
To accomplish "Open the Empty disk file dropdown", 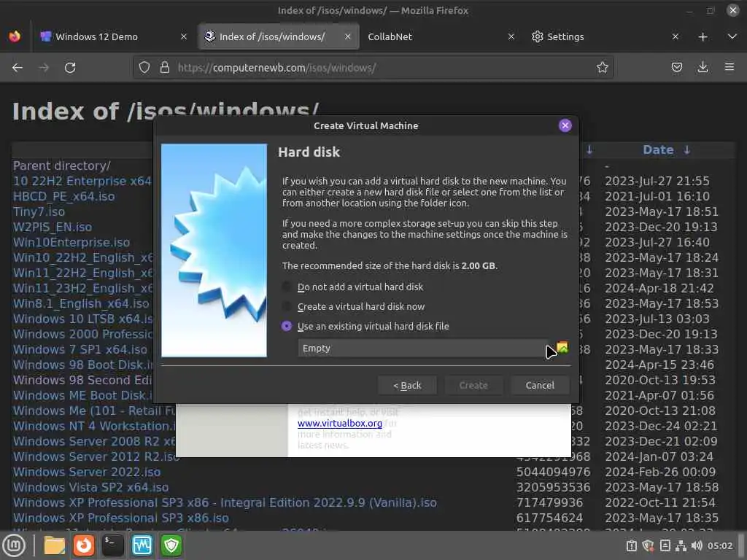I will click(x=422, y=348).
